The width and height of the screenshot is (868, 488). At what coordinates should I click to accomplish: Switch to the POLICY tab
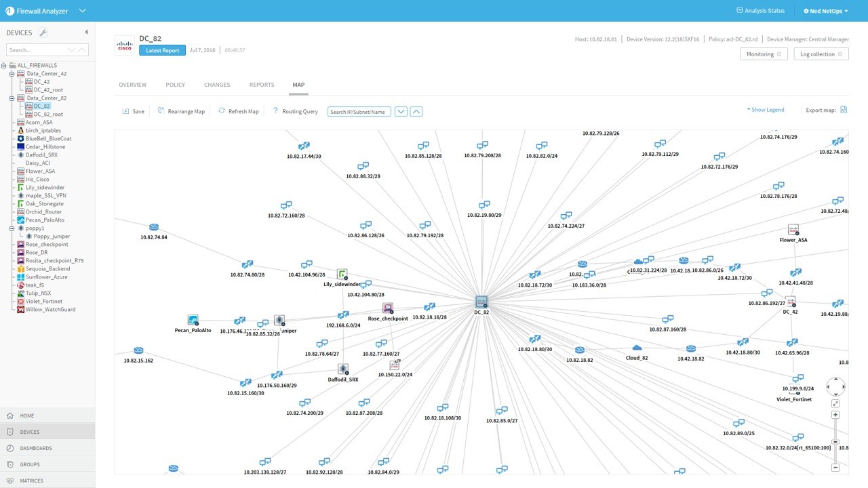(175, 84)
